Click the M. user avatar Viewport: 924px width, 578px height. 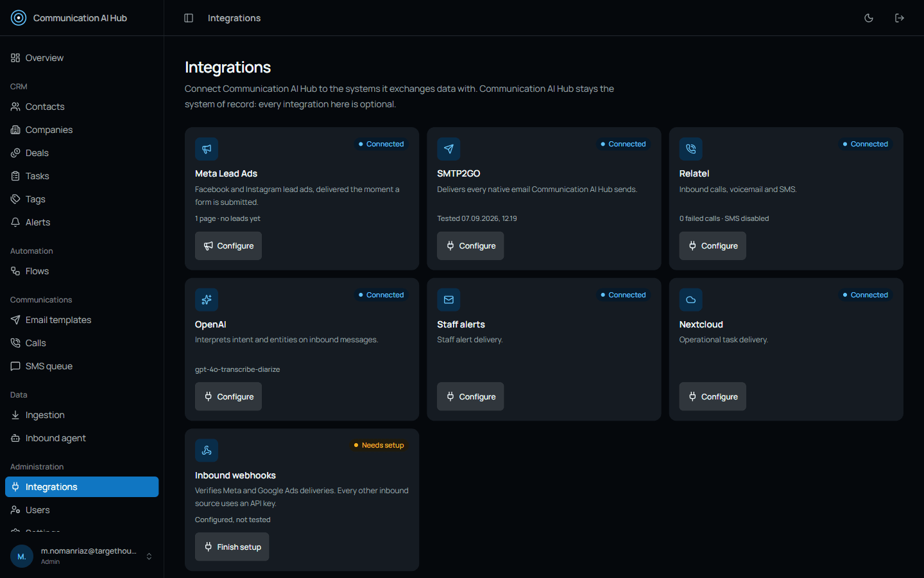(x=22, y=556)
